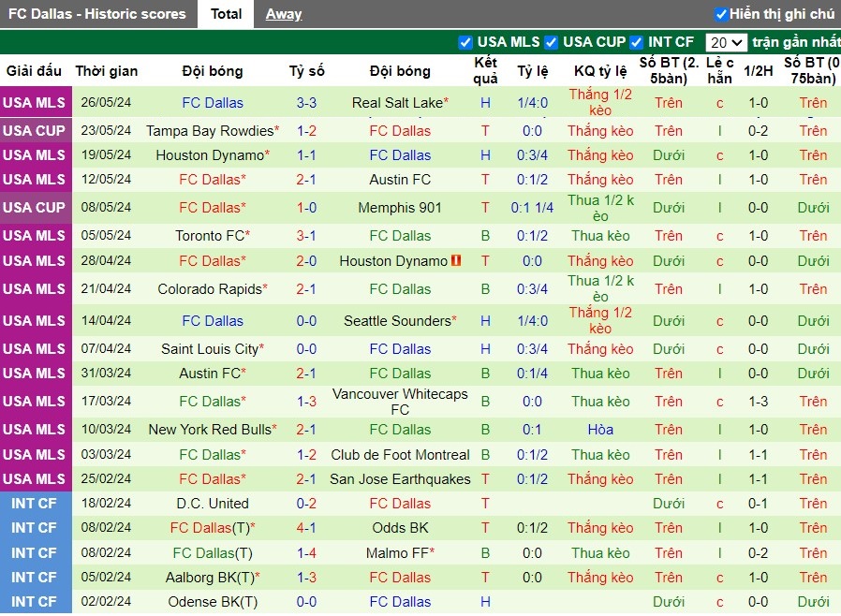This screenshot has height=616, width=841.
Task: Open Odds BK team link
Action: pyautogui.click(x=400, y=528)
